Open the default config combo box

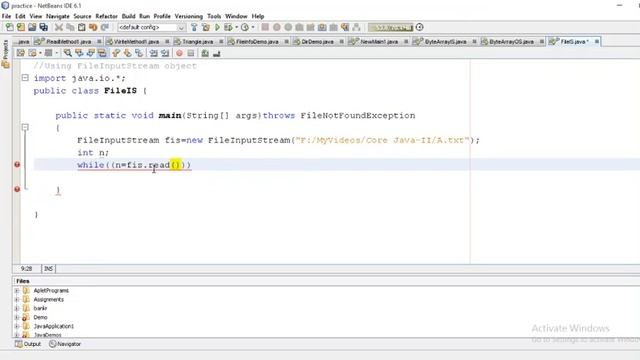pyautogui.click(x=151, y=27)
